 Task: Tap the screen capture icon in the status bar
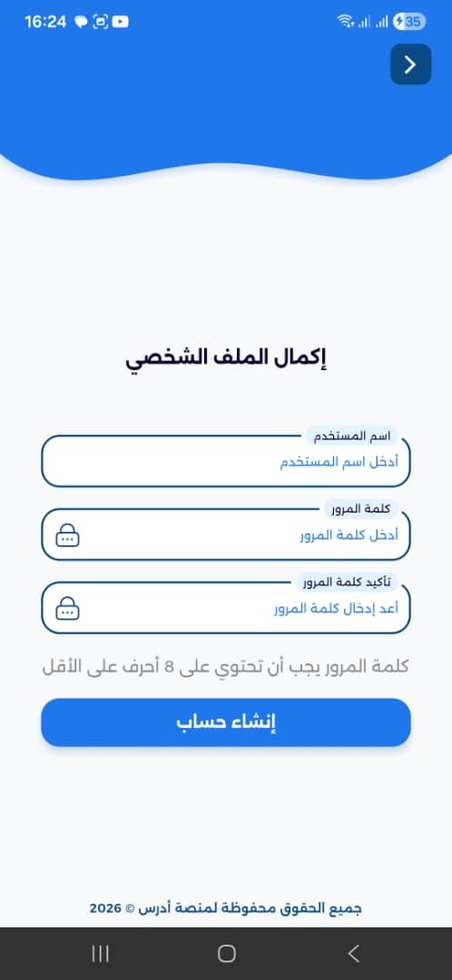point(100,22)
